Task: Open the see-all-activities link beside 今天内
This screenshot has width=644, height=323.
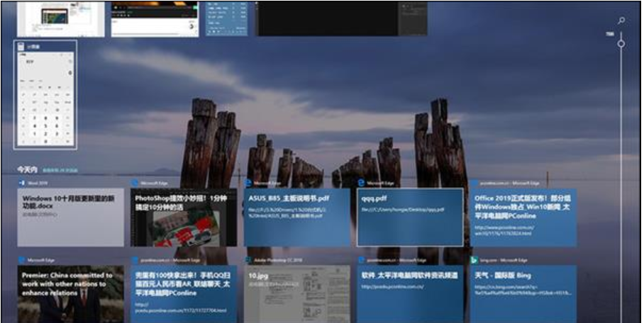Action: pos(60,171)
